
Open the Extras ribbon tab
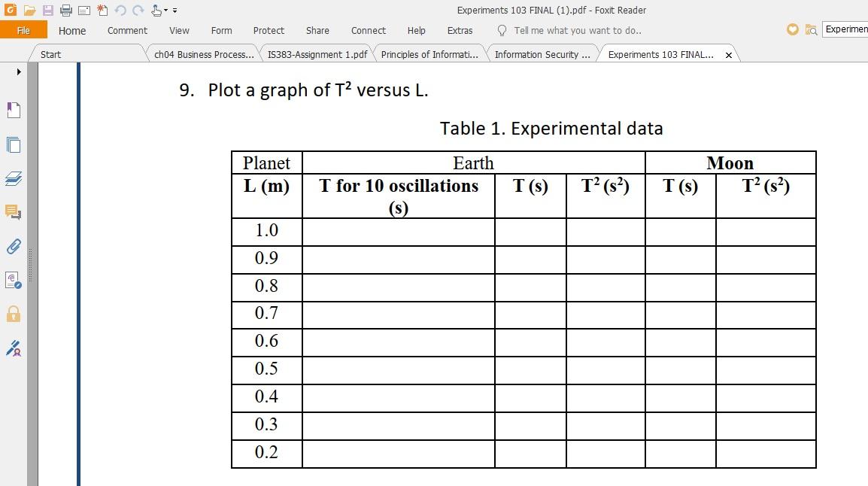[x=460, y=30]
